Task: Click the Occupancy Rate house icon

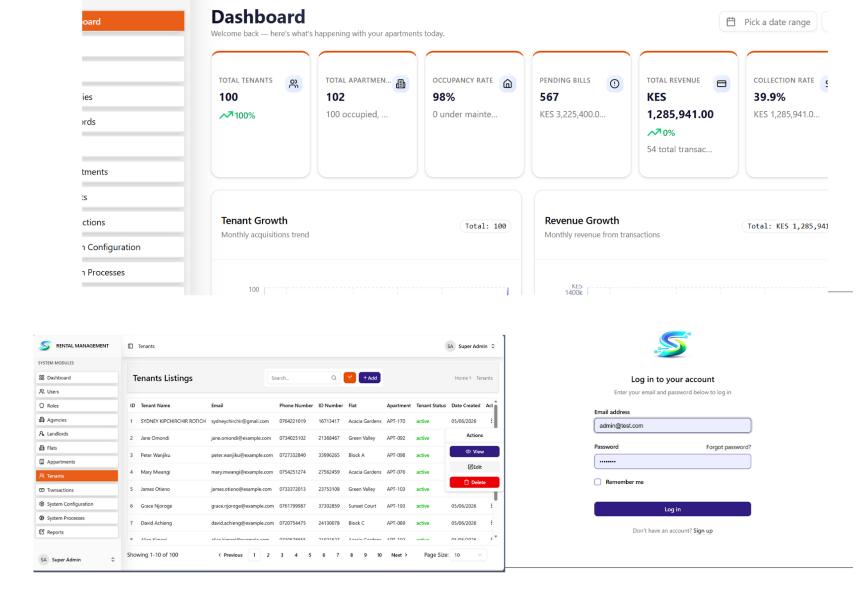Action: click(507, 83)
